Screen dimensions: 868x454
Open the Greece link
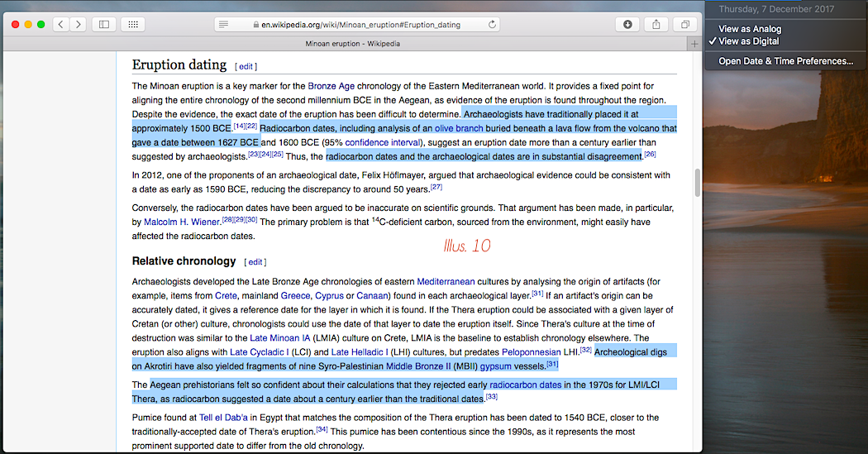(x=295, y=296)
